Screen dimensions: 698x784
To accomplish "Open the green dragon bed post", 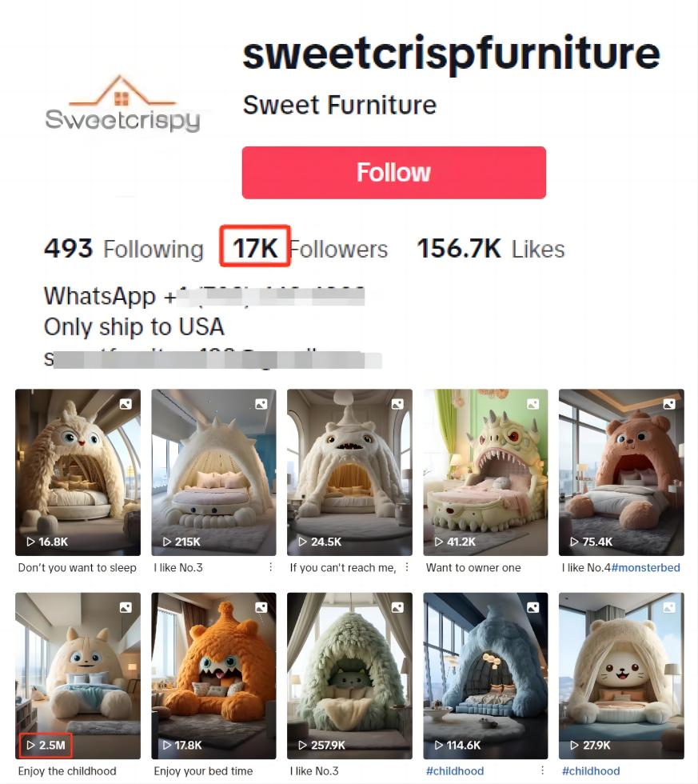I will click(485, 472).
